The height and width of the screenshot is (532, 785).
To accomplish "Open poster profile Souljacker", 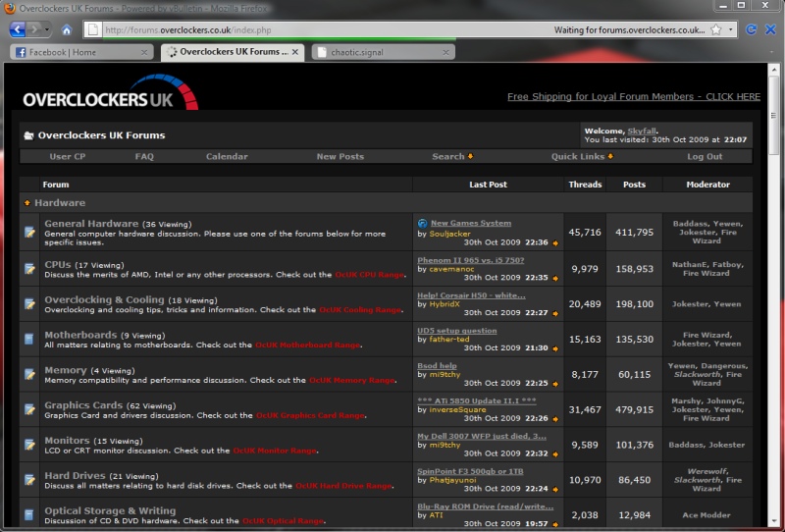I will (449, 234).
